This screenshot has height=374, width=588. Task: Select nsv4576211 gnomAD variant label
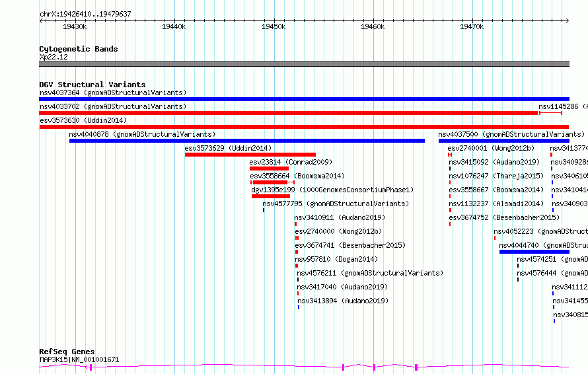pos(370,273)
